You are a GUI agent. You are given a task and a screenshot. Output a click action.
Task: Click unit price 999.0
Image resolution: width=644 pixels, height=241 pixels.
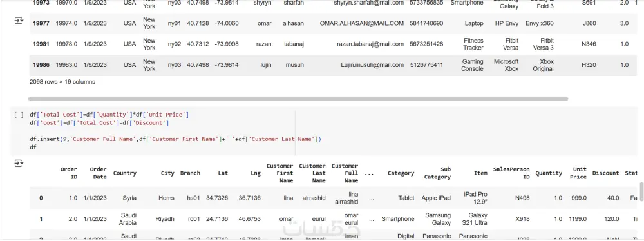click(579, 198)
